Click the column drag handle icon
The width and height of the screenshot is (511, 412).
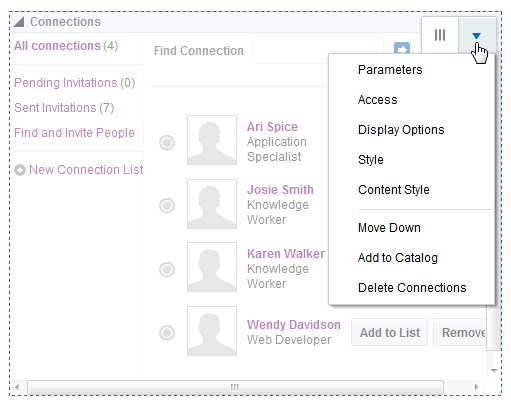[x=440, y=35]
